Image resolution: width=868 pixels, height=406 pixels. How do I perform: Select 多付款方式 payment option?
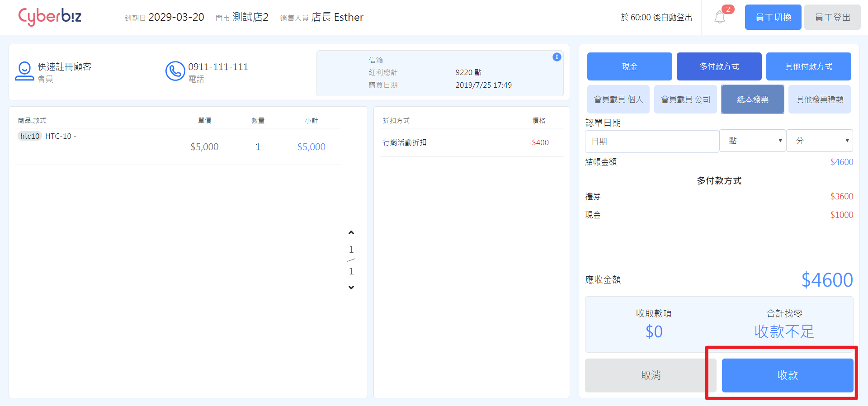pos(719,66)
